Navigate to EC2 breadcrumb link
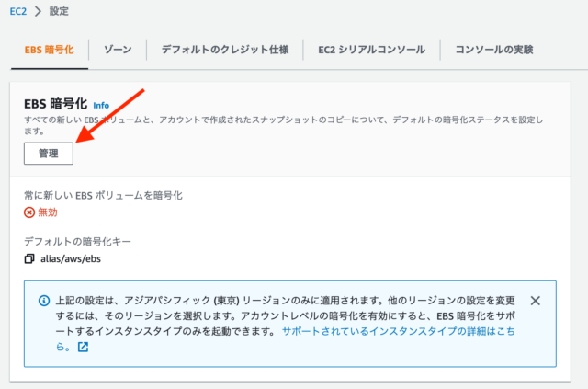The height and width of the screenshot is (389, 588). [18, 11]
